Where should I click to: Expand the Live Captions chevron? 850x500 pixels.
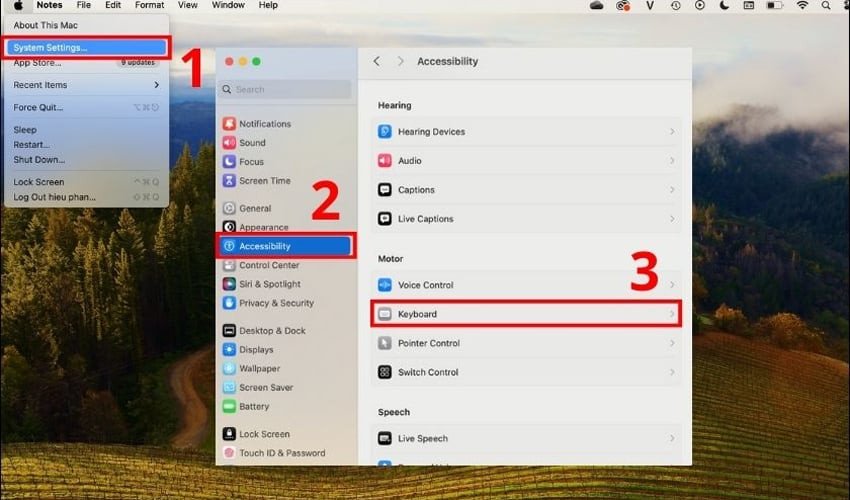point(671,219)
